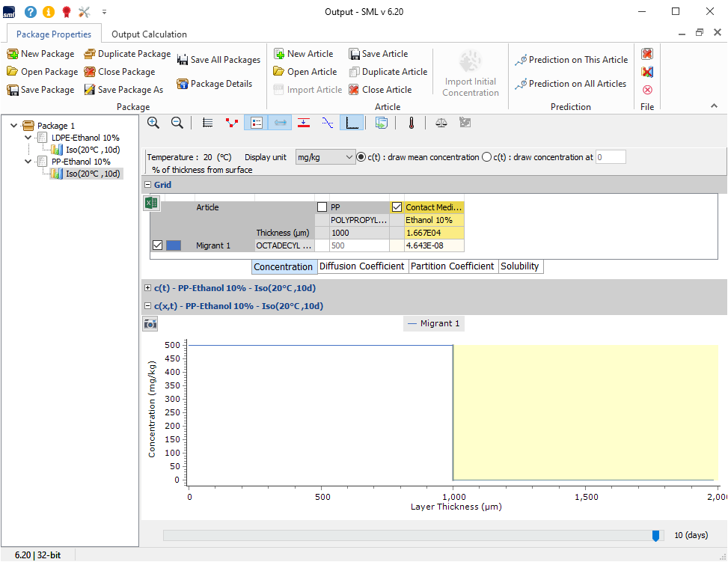Click the New Package button
728x562 pixels.
[x=40, y=54]
